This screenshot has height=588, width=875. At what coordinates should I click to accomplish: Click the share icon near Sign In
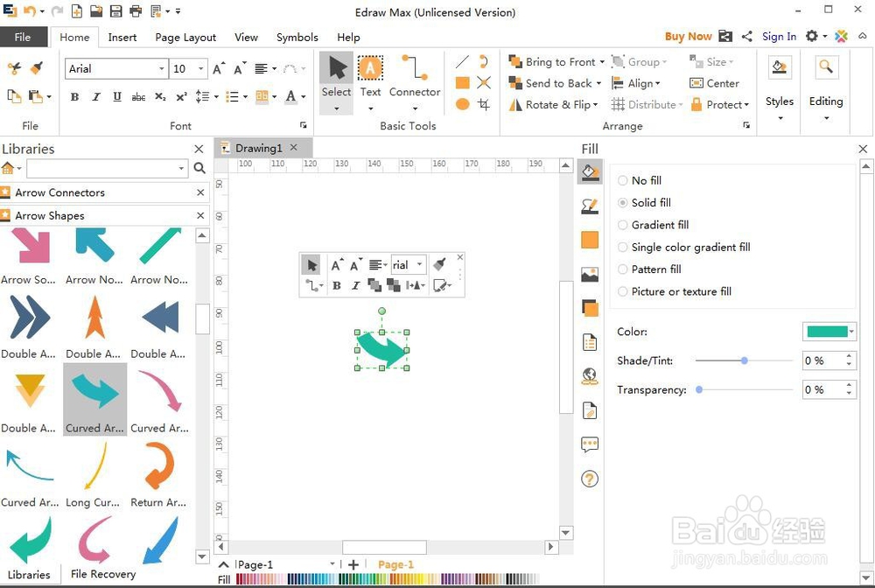[746, 36]
